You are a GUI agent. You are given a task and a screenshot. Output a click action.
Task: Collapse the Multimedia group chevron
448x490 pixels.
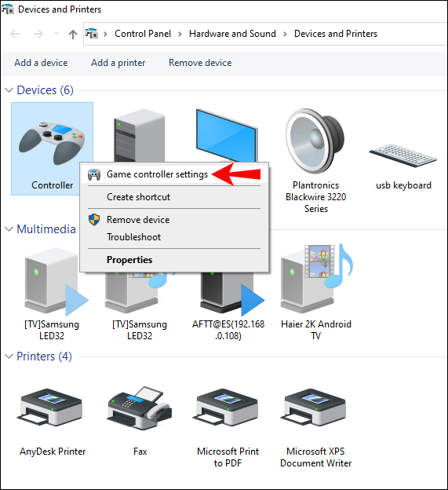(9, 229)
